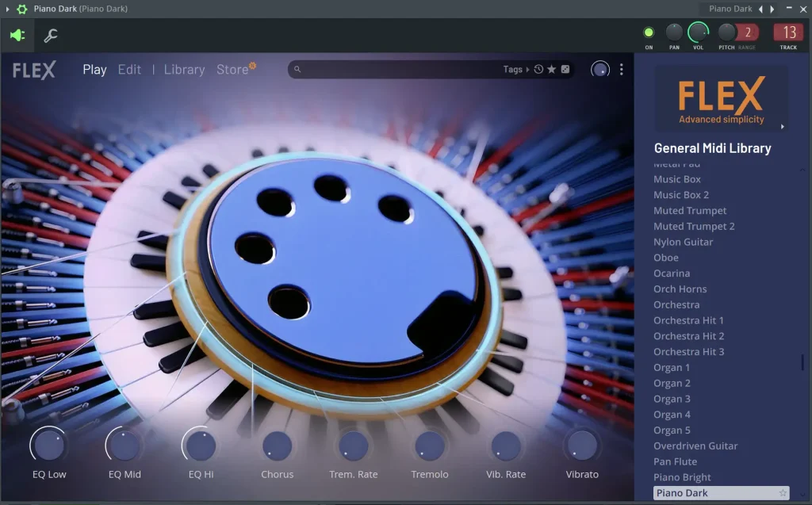Switch to the Edit tab
Viewport: 812px width, 505px height.
click(129, 70)
